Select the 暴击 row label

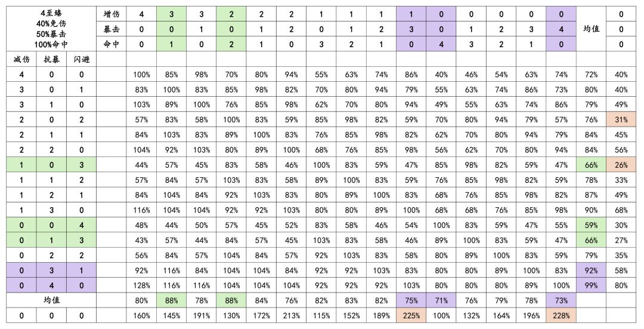(x=111, y=29)
